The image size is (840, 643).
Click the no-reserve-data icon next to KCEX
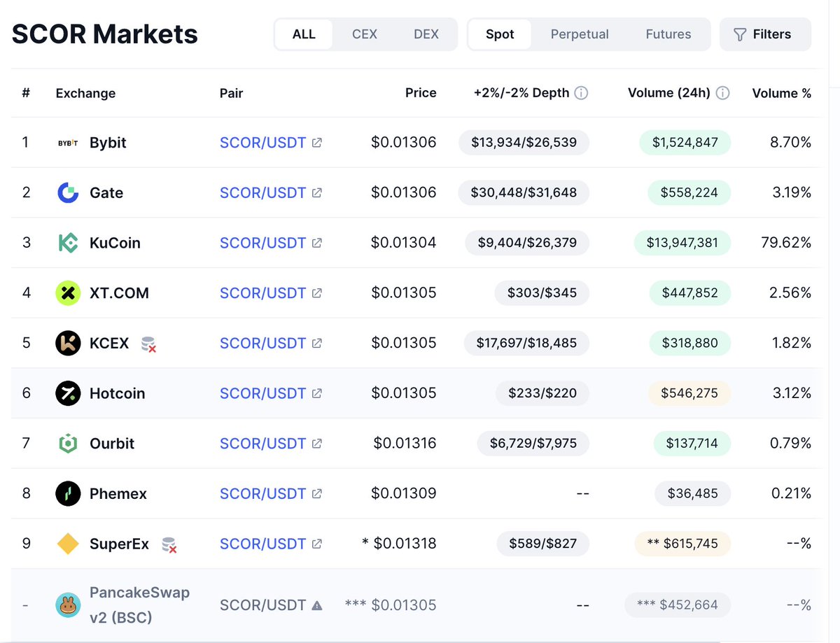148,344
